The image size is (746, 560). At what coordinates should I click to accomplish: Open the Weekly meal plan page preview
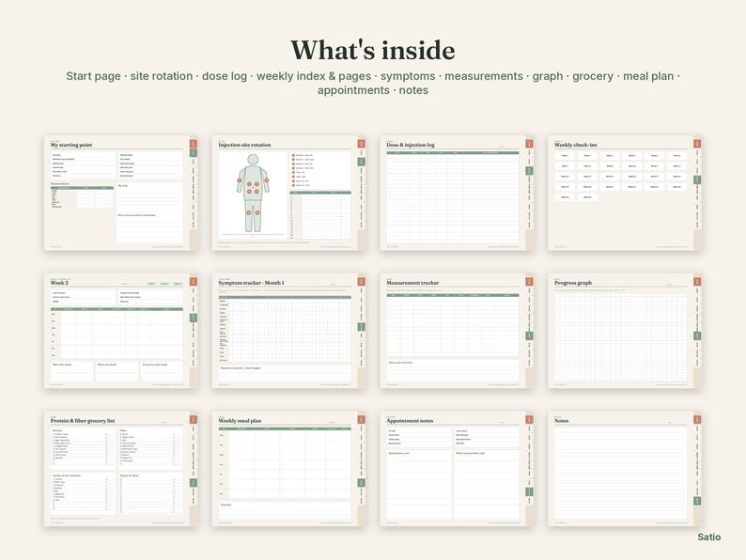coord(289,469)
